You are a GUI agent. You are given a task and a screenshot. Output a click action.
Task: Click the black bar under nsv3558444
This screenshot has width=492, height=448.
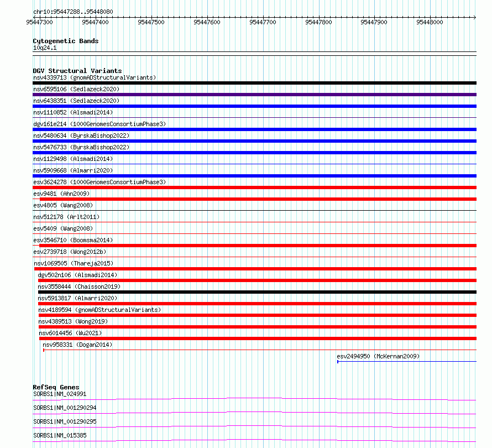257,292
